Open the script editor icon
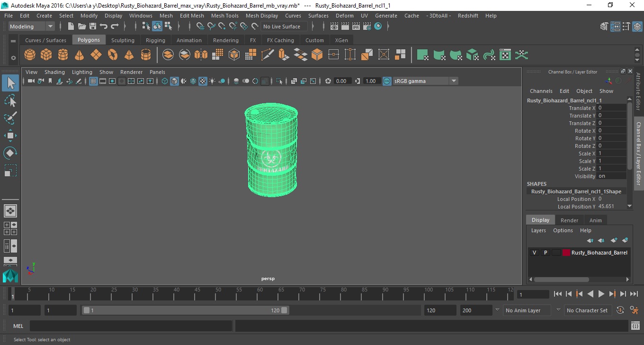This screenshot has height=345, width=644. (635, 326)
